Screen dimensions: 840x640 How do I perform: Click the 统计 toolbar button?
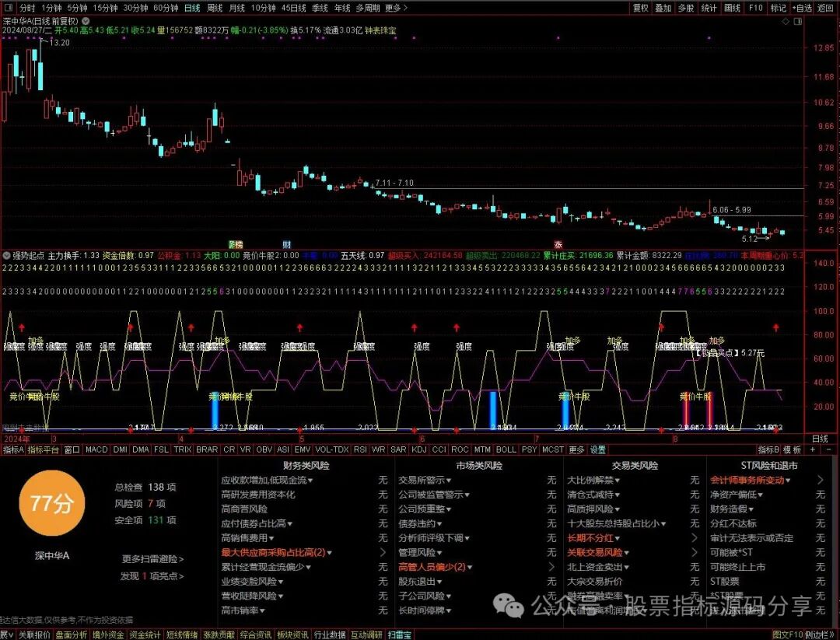709,8
